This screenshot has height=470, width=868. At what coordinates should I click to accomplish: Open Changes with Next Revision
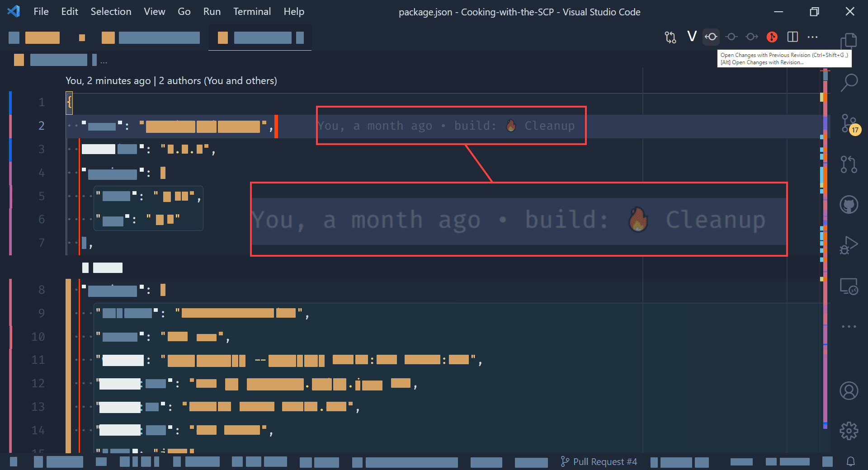tap(751, 37)
